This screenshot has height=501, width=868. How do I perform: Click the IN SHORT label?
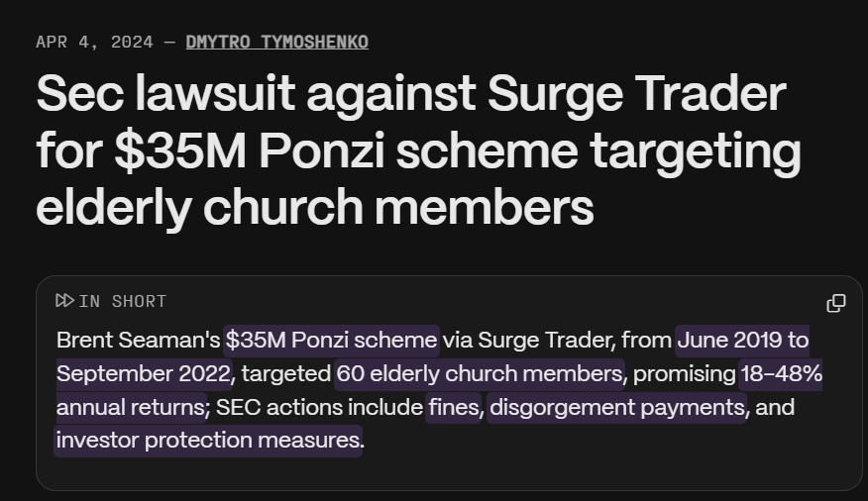point(122,301)
